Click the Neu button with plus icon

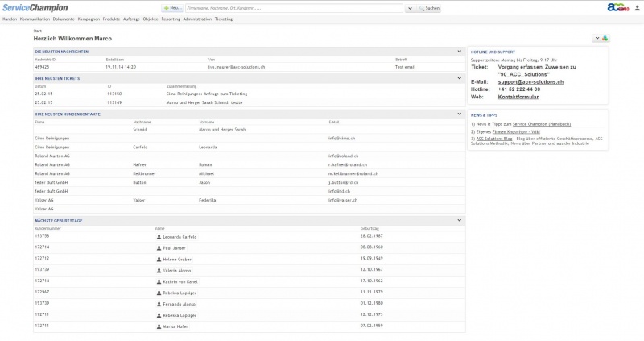(x=172, y=8)
